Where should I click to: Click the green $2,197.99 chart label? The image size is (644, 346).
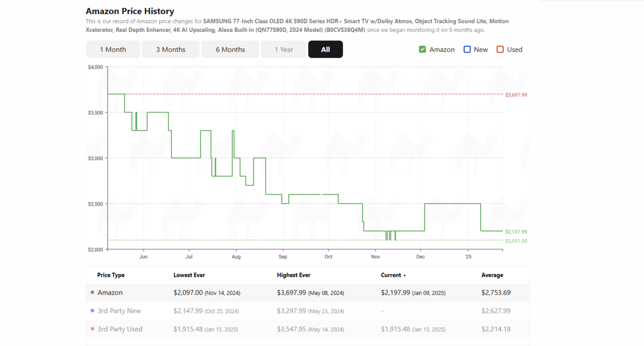516,232
